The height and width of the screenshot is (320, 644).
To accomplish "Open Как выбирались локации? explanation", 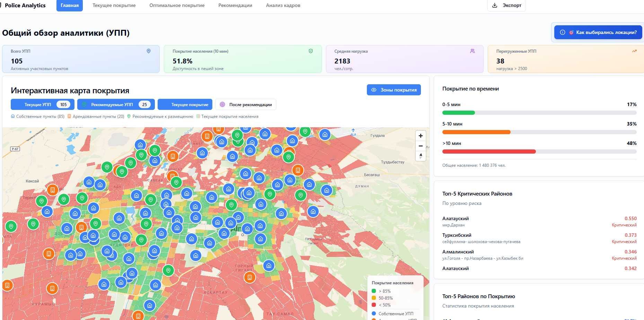I will click(598, 32).
